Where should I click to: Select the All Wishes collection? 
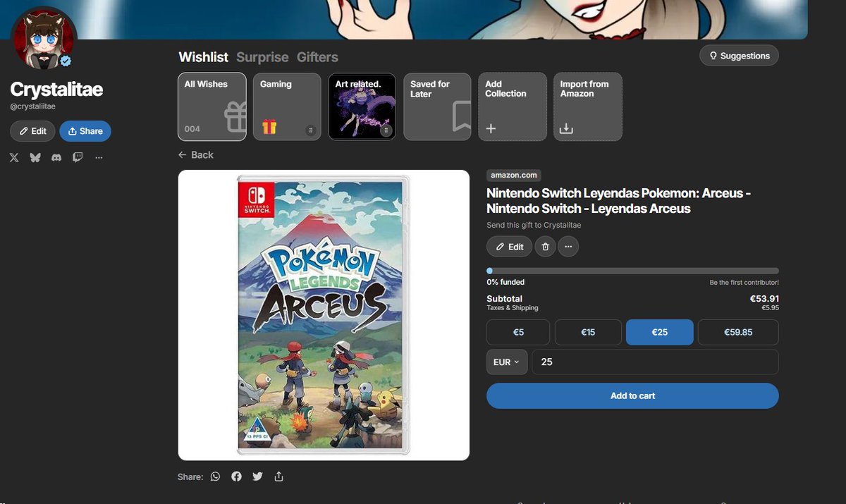pos(212,106)
